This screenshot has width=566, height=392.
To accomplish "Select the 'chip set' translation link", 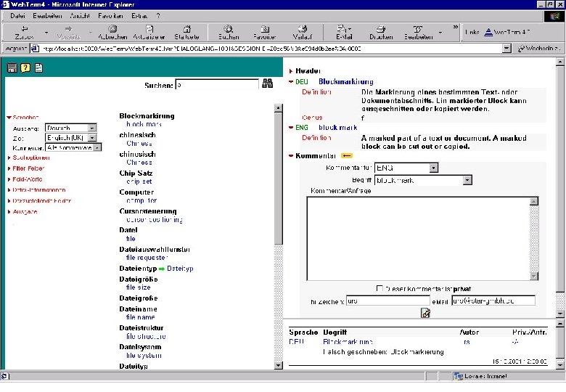I will tap(138, 181).
